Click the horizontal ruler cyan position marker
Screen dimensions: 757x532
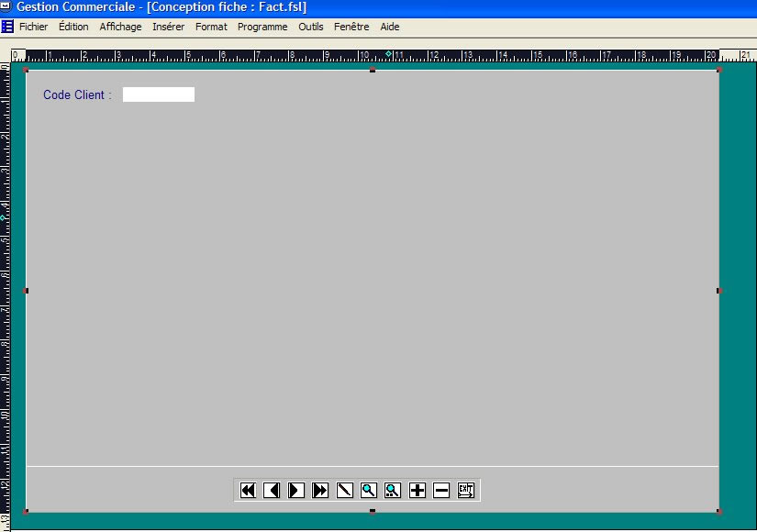388,53
